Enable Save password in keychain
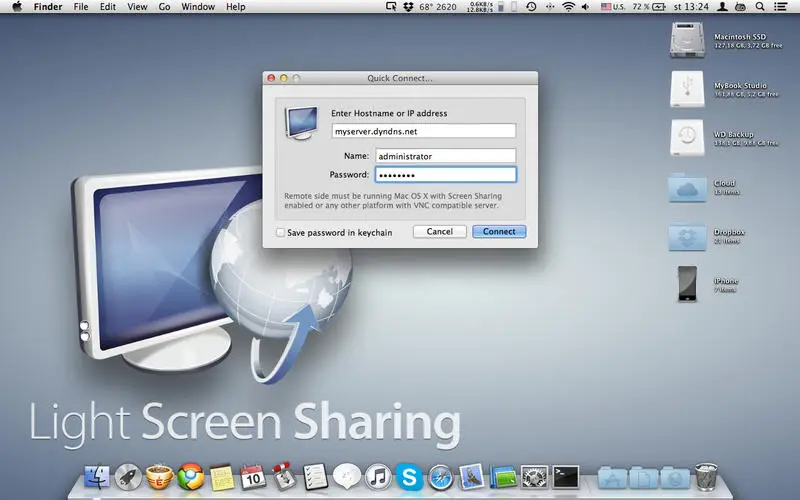800x500 pixels. coord(281,232)
